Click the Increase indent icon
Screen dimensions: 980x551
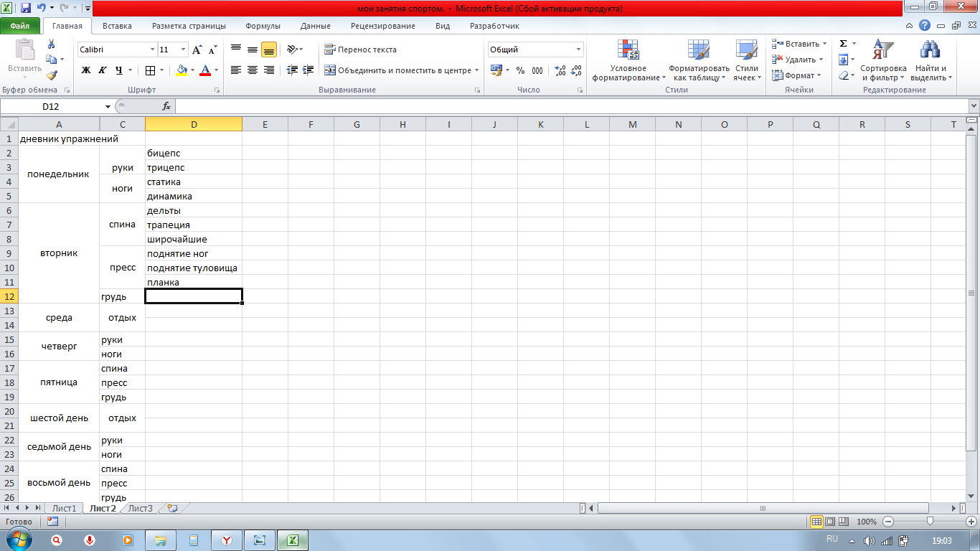tap(308, 70)
